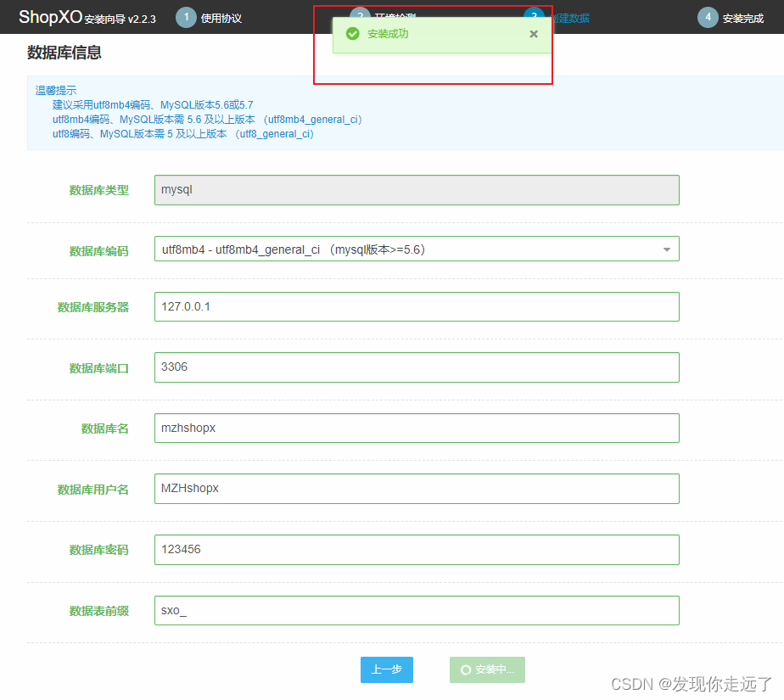This screenshot has height=700, width=784.
Task: Focus the 数据库端口 field showing 3306
Action: tap(417, 367)
